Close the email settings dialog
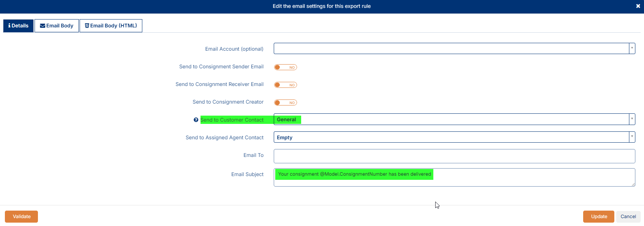Viewport: 644px width, 226px height. [x=638, y=6]
